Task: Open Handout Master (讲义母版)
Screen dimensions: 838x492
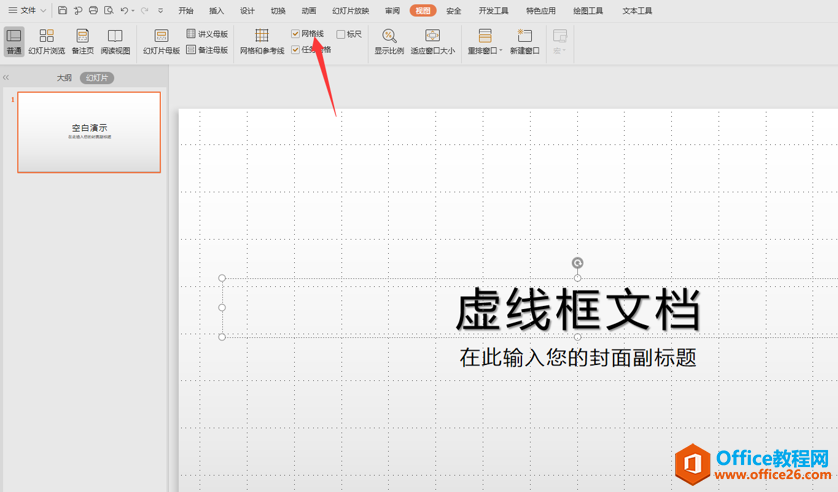Action: pos(207,34)
